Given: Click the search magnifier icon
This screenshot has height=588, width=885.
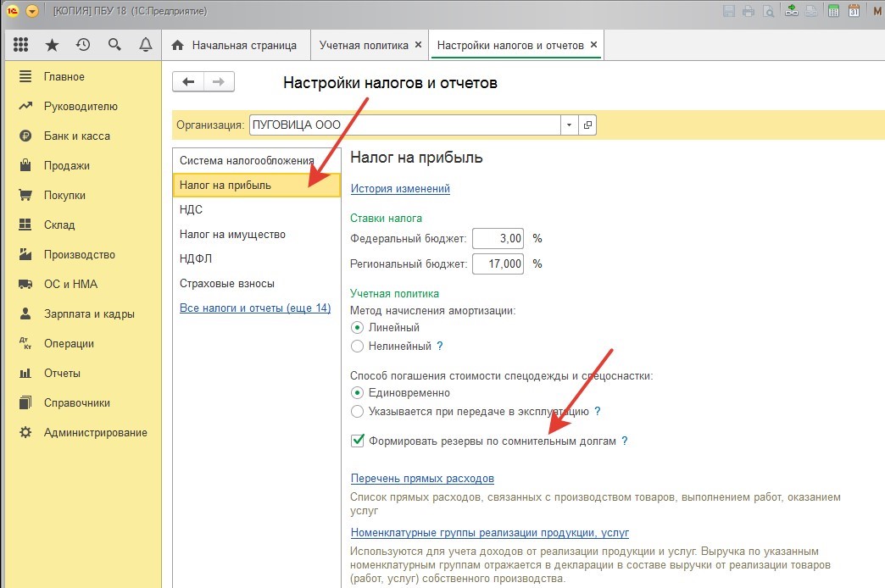Looking at the screenshot, I should [114, 45].
